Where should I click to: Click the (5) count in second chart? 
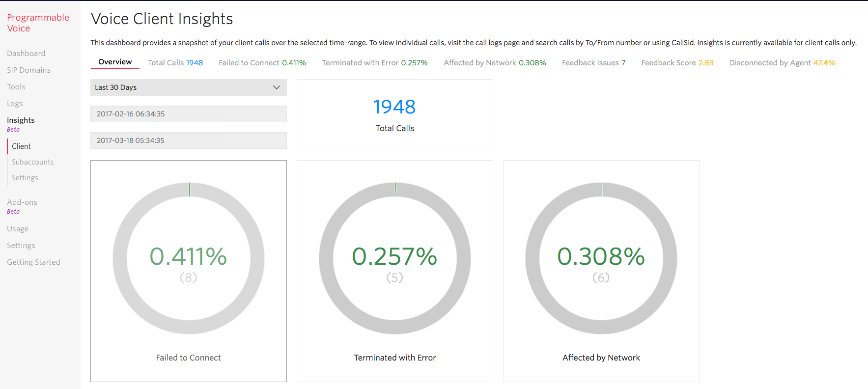[395, 278]
